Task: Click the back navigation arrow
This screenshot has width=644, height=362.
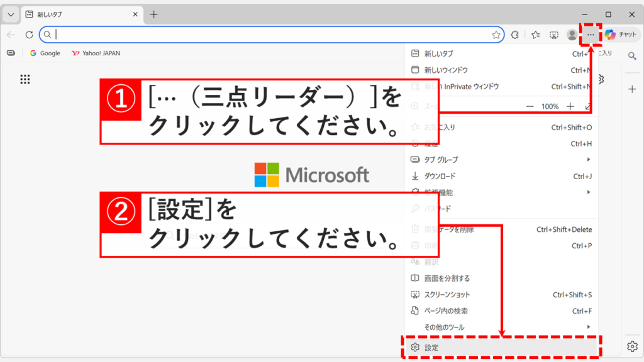Action: (11, 35)
